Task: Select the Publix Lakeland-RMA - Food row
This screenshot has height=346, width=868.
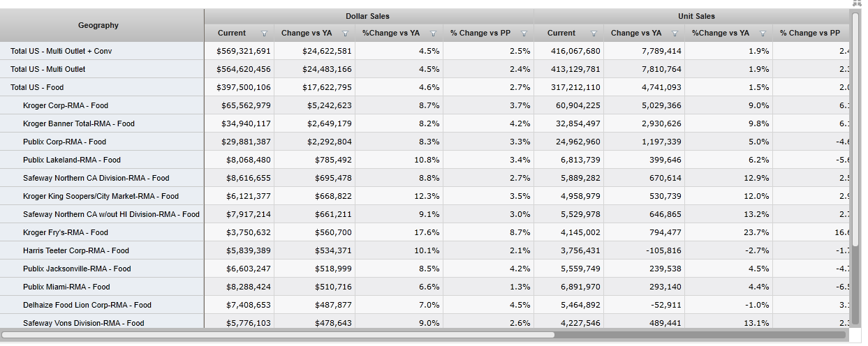Action: point(72,160)
